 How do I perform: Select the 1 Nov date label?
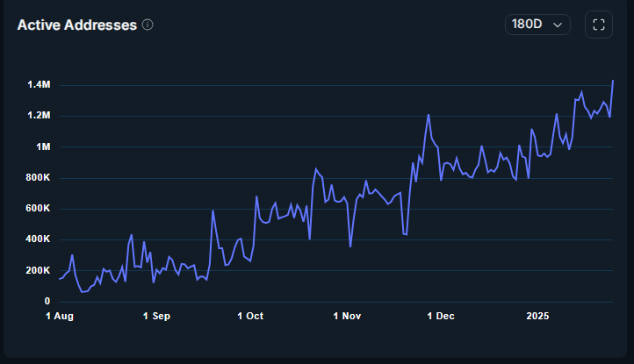click(346, 316)
